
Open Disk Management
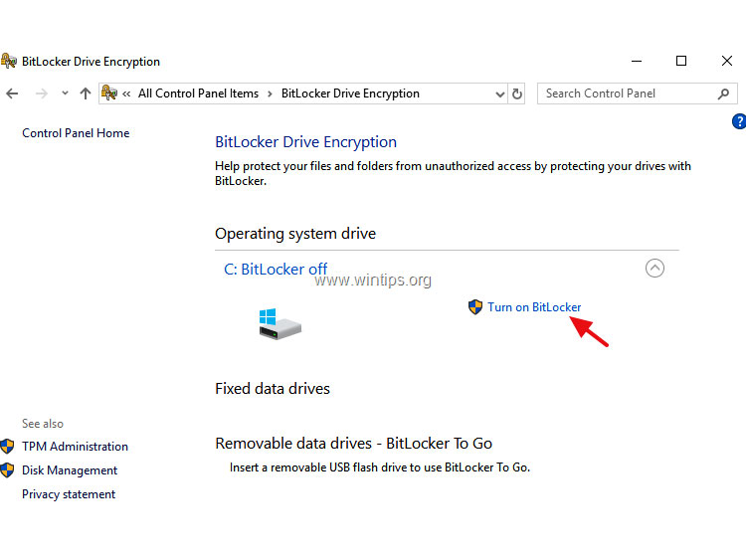tap(70, 470)
